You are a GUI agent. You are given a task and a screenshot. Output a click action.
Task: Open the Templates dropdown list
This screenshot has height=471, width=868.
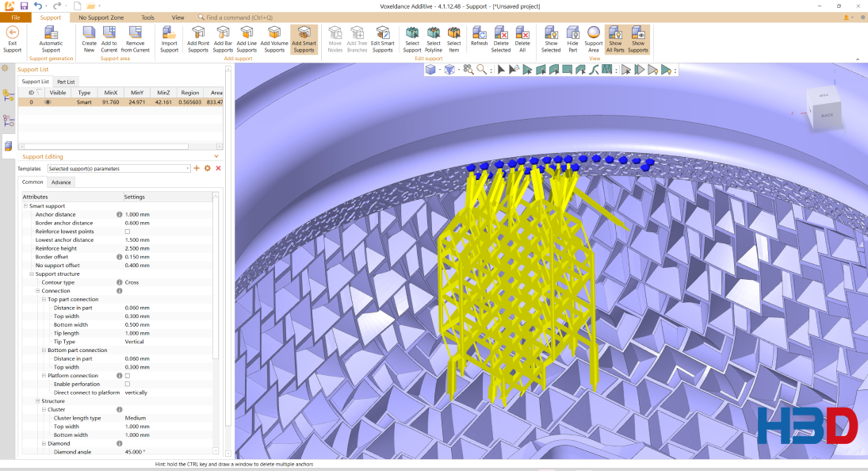coord(188,168)
